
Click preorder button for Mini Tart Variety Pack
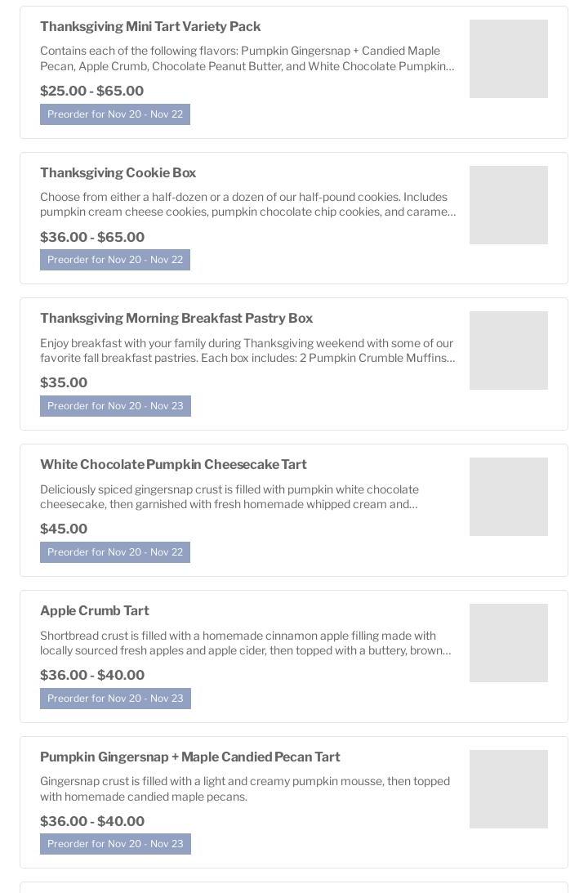coord(115,114)
